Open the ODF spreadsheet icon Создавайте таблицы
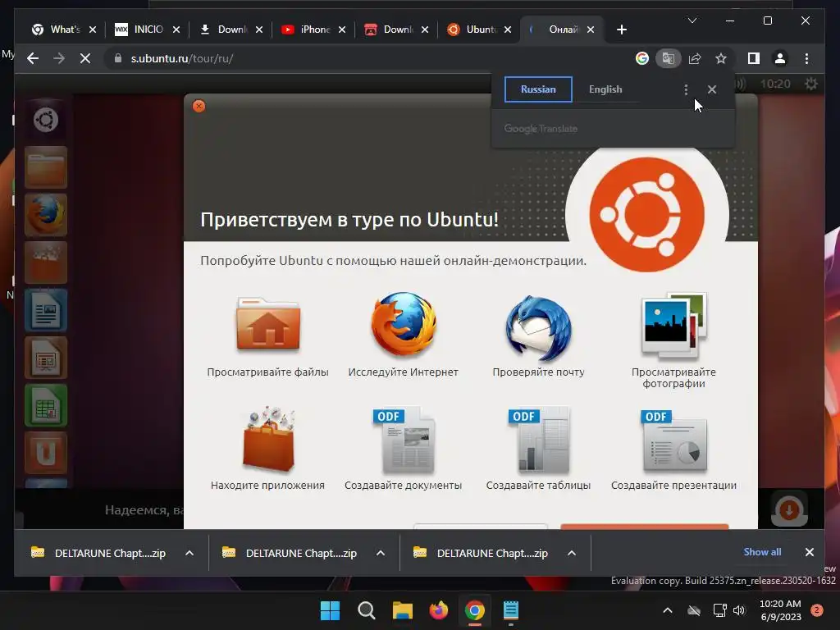 (538, 440)
